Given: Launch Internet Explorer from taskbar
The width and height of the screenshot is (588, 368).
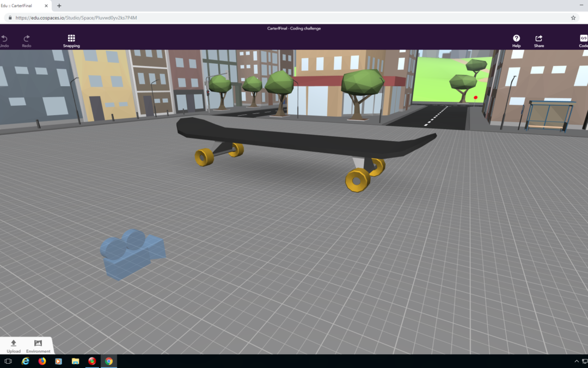Looking at the screenshot, I should pos(25,361).
